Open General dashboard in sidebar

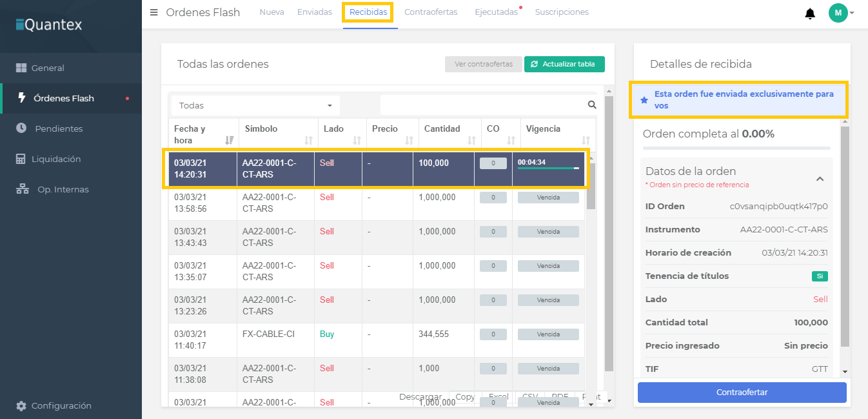[x=48, y=68]
